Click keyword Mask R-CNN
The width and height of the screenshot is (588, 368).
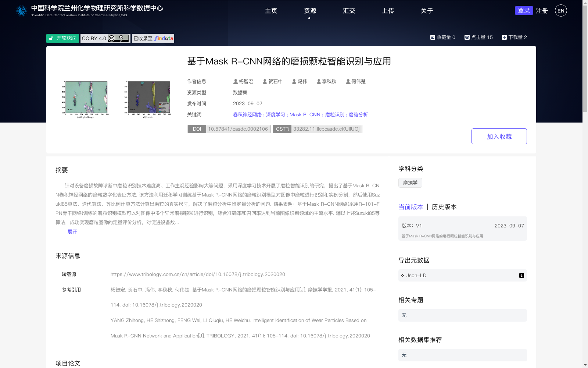[305, 115]
